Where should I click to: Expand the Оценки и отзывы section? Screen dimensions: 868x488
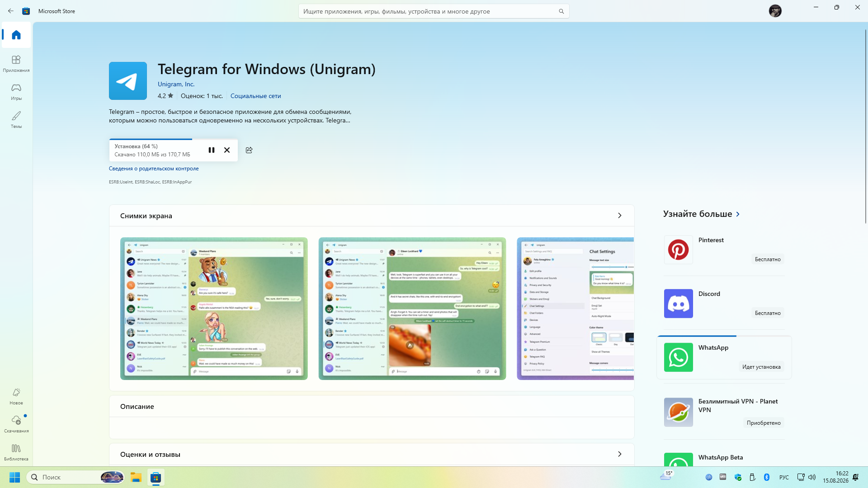click(x=619, y=454)
